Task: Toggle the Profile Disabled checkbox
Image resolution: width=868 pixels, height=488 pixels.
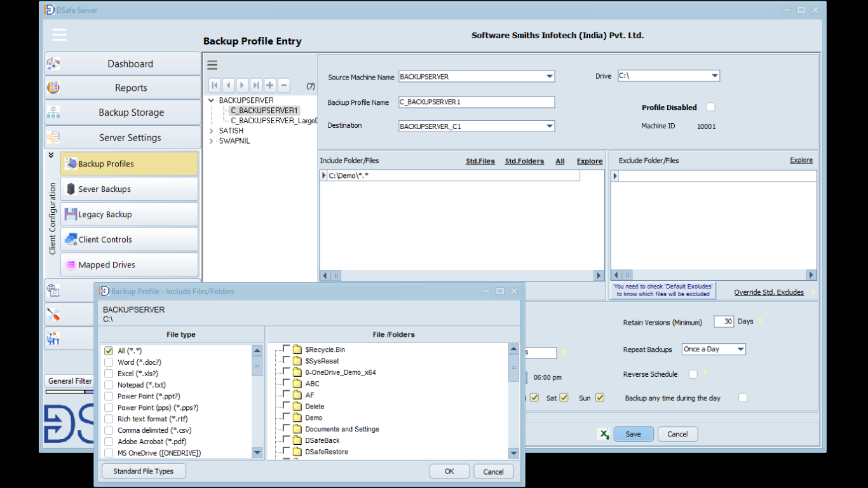Action: point(710,107)
